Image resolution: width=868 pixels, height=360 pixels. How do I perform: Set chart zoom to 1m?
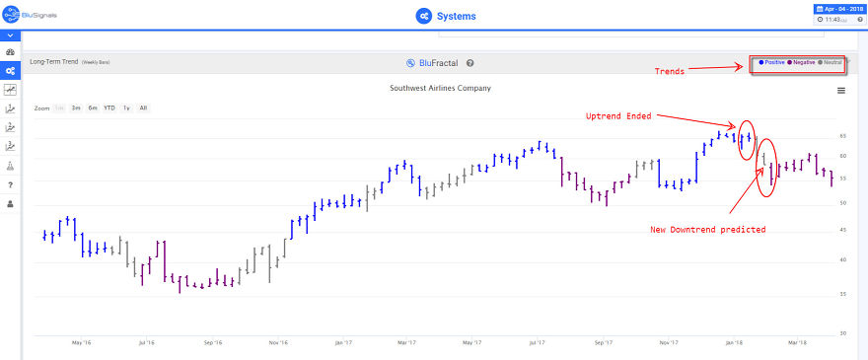[59, 108]
